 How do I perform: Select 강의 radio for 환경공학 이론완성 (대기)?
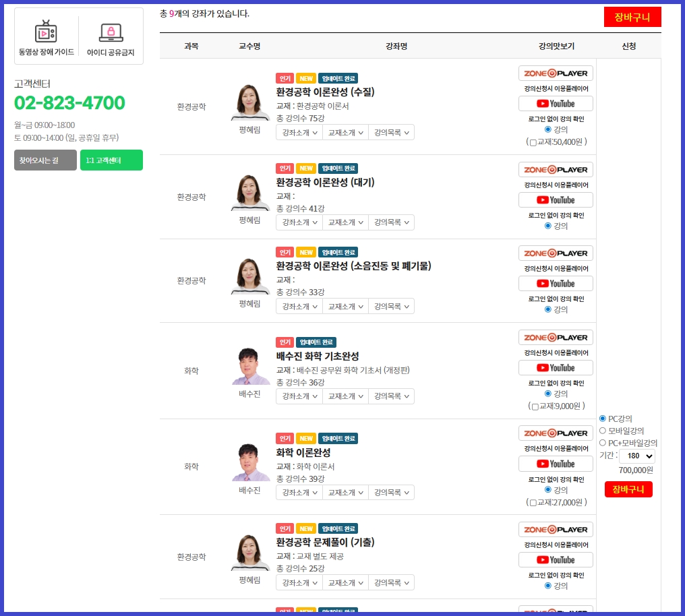(x=548, y=226)
